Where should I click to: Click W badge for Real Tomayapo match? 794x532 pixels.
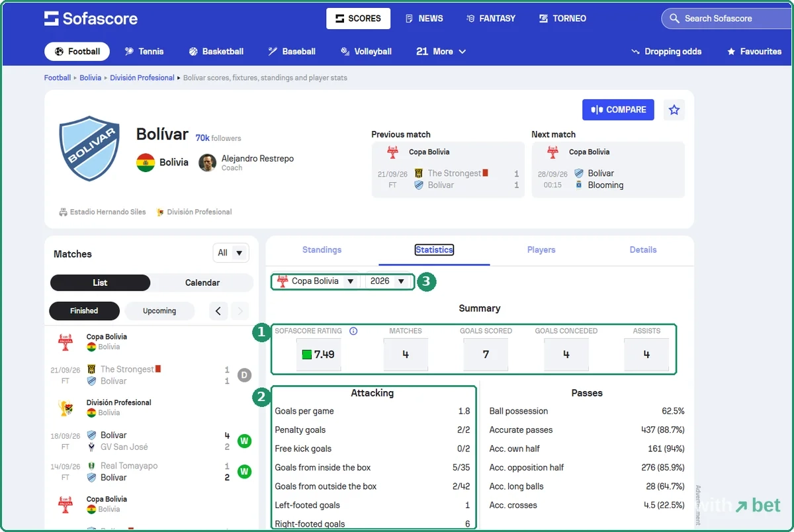(244, 472)
